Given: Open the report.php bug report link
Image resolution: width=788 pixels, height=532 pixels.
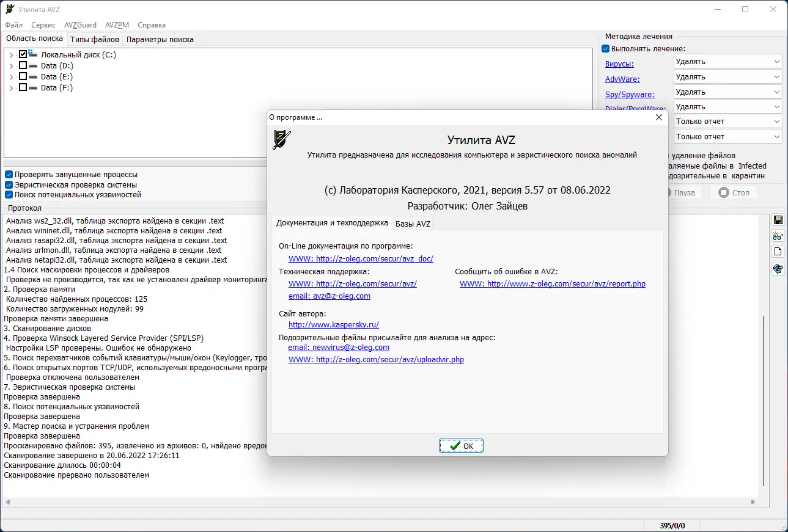Looking at the screenshot, I should pyautogui.click(x=553, y=284).
